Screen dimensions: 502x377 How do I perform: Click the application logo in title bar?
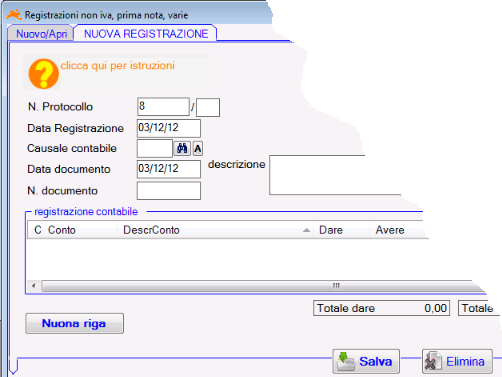point(14,15)
